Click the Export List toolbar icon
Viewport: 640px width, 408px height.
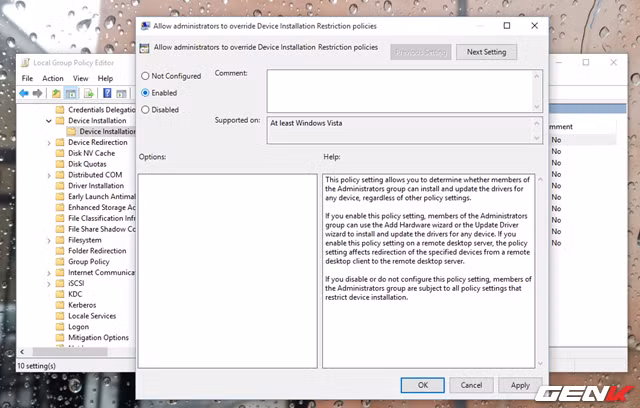[x=89, y=93]
